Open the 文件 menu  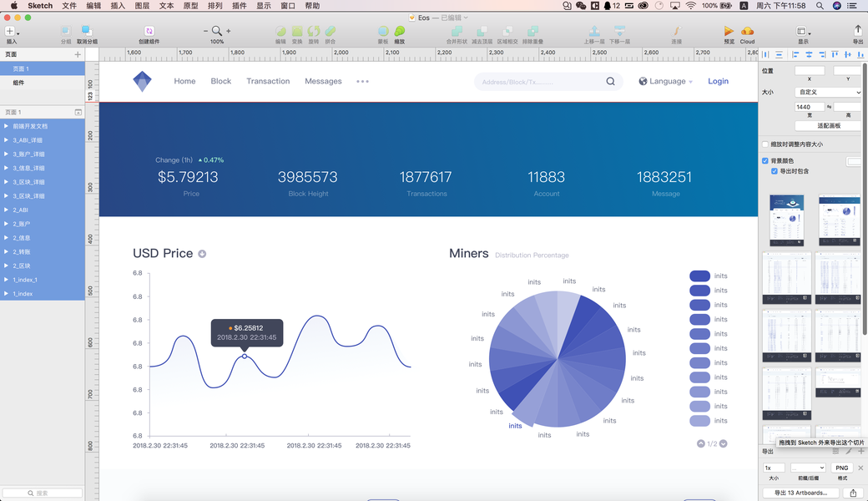(69, 6)
